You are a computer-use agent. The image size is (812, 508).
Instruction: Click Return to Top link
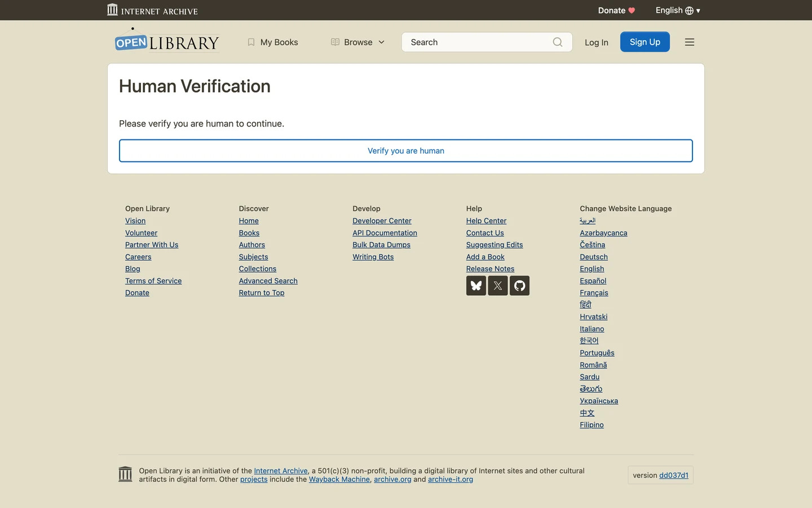click(x=262, y=293)
